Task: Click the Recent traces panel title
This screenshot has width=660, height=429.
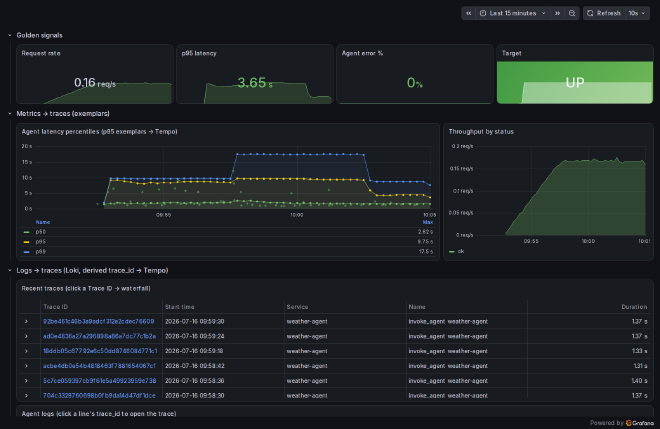Action: pyautogui.click(x=86, y=288)
